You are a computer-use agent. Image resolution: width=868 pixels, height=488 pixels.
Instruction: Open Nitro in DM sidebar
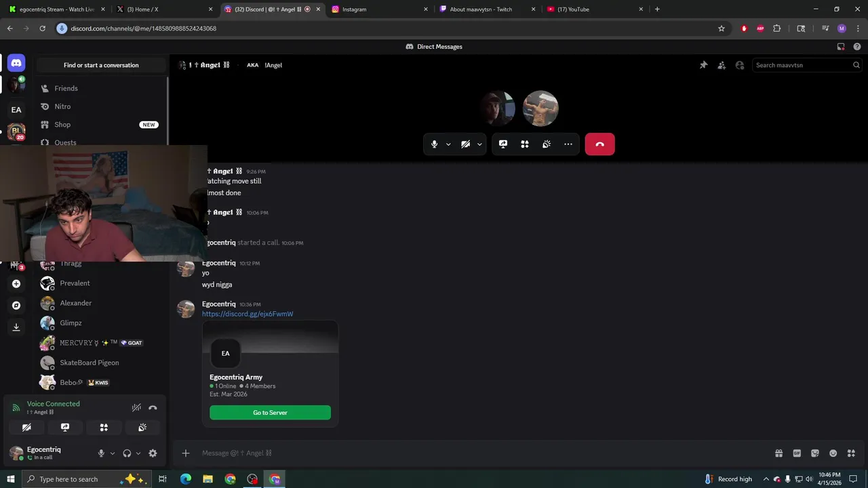(x=101, y=106)
